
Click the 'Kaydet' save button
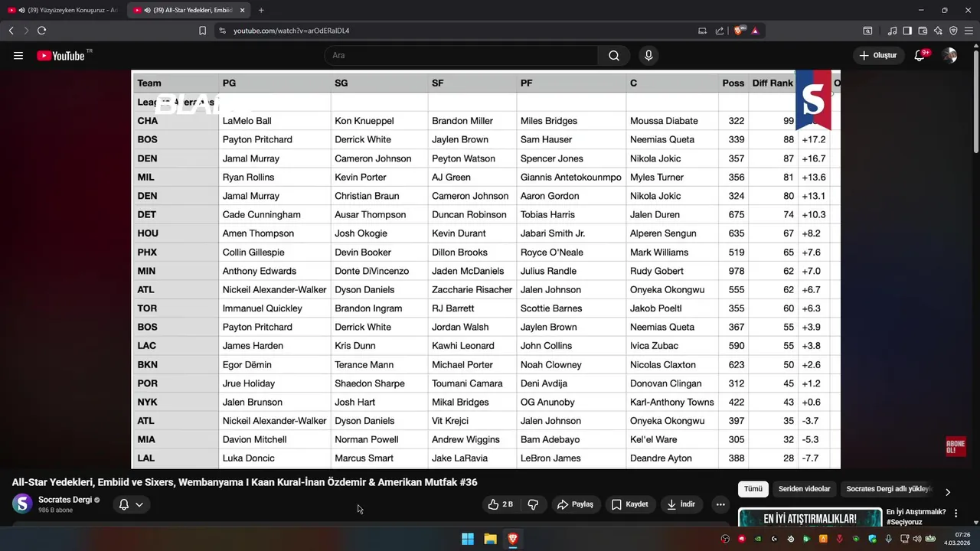[x=630, y=504]
